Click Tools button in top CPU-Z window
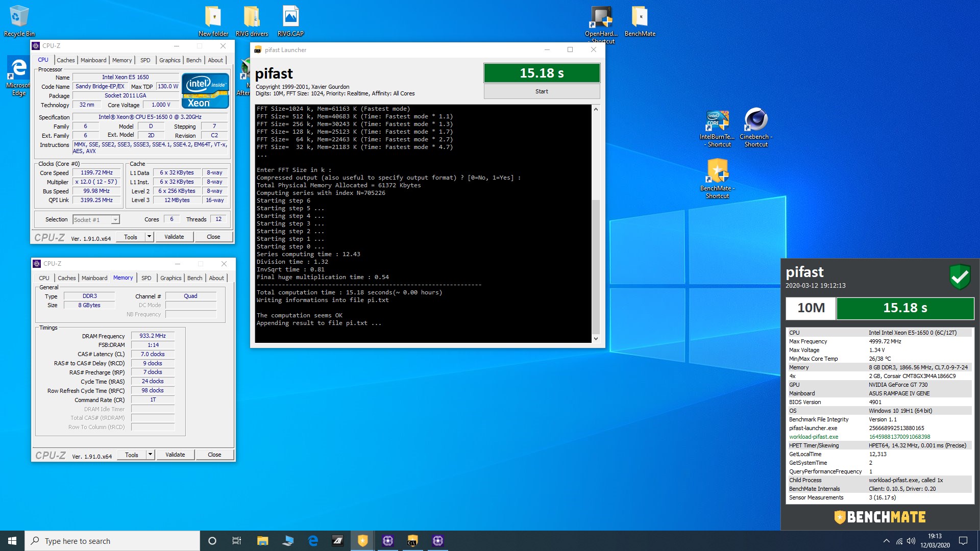The height and width of the screenshot is (551, 980). pyautogui.click(x=131, y=237)
